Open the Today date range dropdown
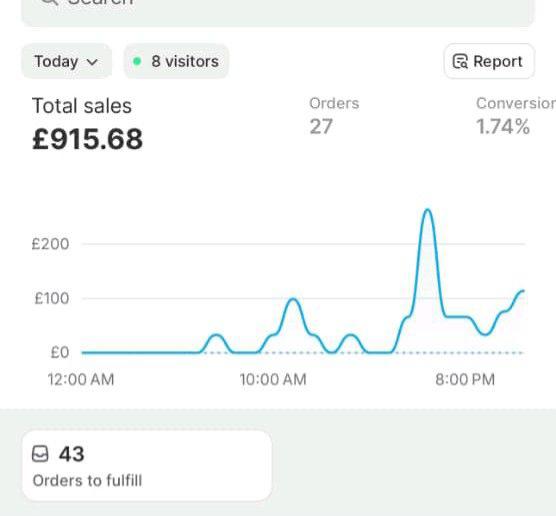Screen dimensions: 556x516 coord(67,61)
